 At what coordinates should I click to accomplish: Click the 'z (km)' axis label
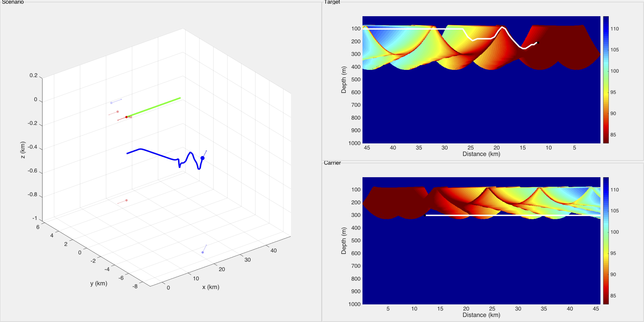tap(23, 150)
